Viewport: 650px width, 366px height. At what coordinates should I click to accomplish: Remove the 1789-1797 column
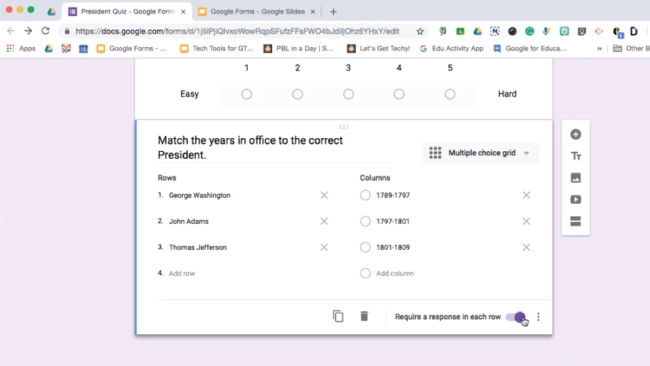point(526,195)
